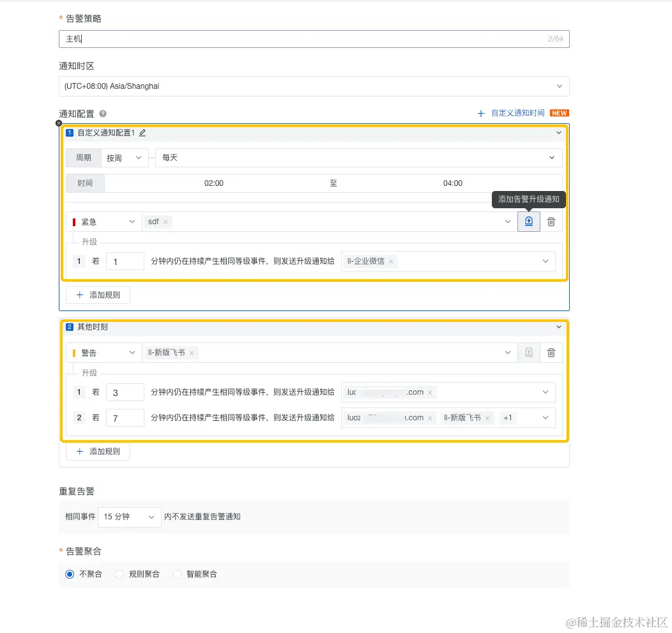Open the 按周 period type dropdown
672x633 pixels.
125,158
